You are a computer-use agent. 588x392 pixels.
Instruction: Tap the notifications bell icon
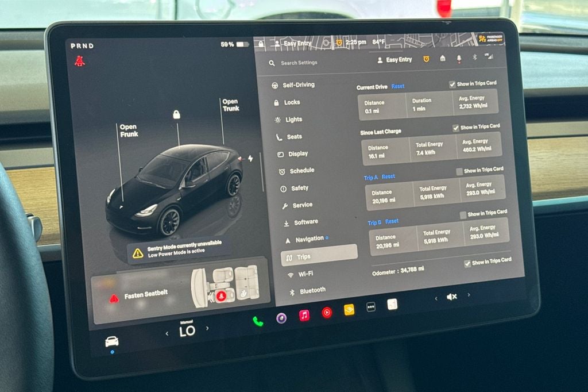[459, 59]
